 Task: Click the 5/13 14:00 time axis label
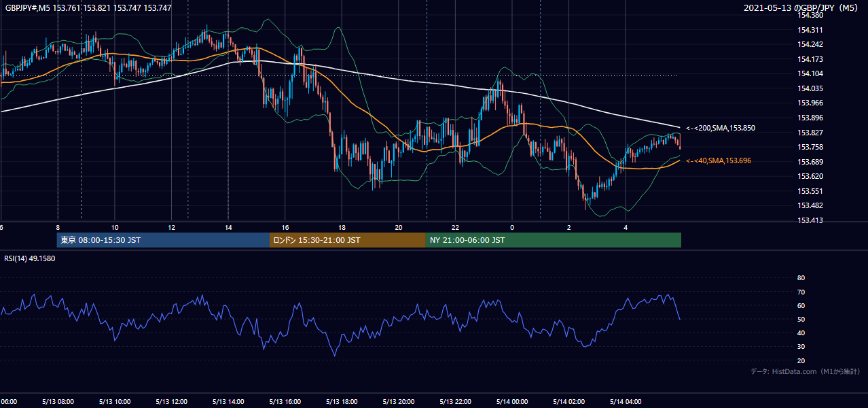pos(228,401)
